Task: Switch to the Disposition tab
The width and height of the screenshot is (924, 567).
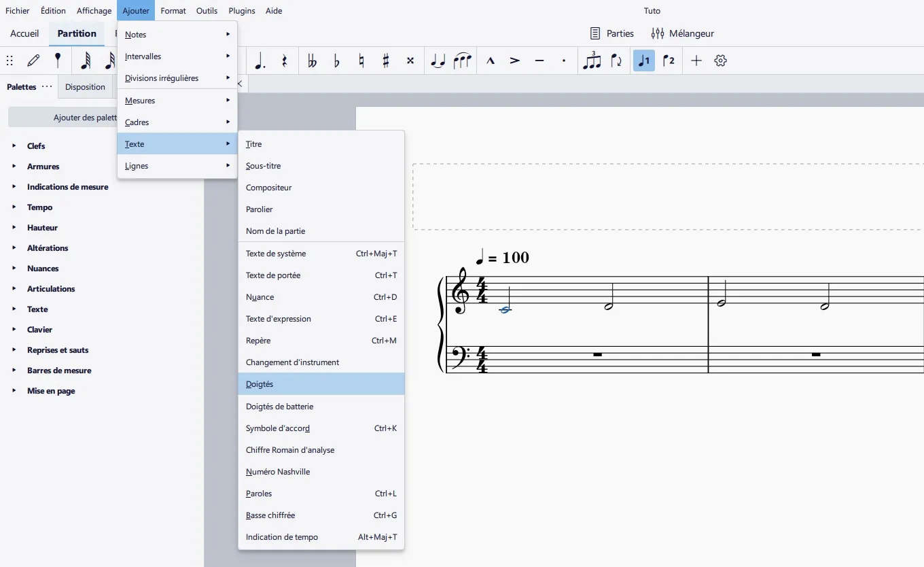Action: [x=85, y=87]
